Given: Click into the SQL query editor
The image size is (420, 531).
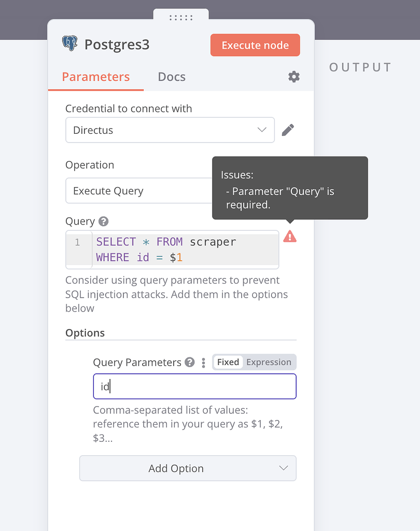Looking at the screenshot, I should [185, 249].
